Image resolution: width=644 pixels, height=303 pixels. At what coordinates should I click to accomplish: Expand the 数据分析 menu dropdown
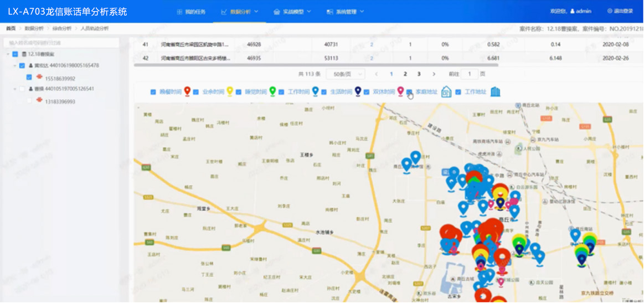[x=240, y=12]
